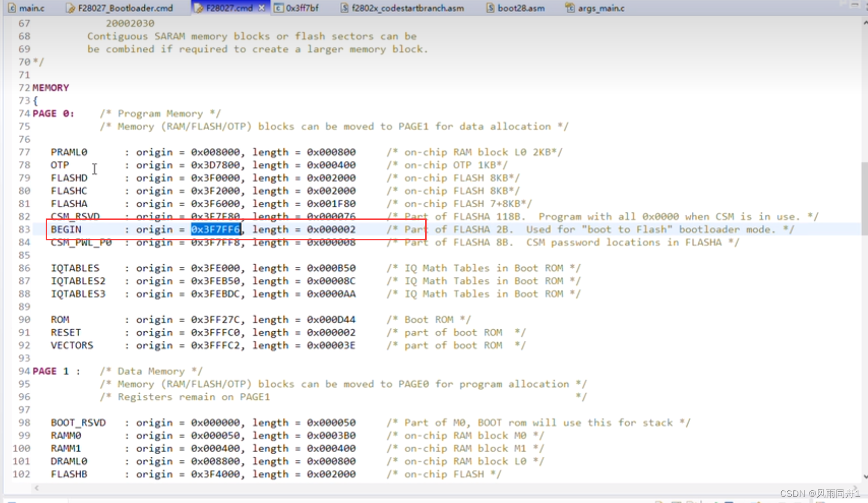
Task: Click the ROM origin value 0x3FF27C
Action: point(215,319)
